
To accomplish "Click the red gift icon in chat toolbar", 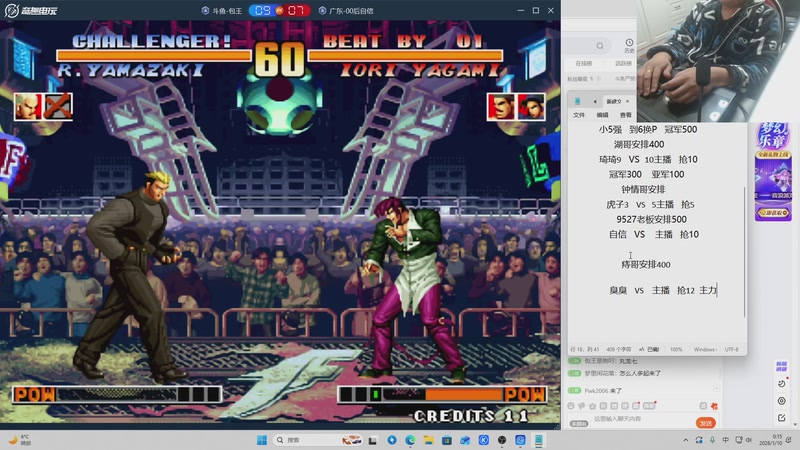I will coord(714,406).
